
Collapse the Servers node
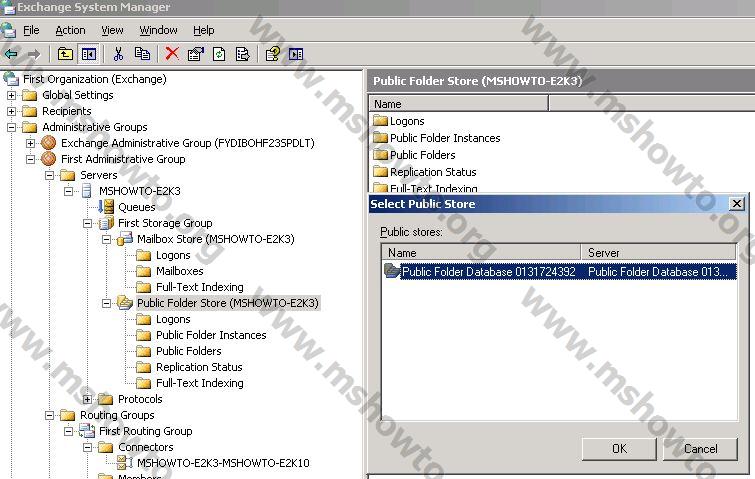49,175
